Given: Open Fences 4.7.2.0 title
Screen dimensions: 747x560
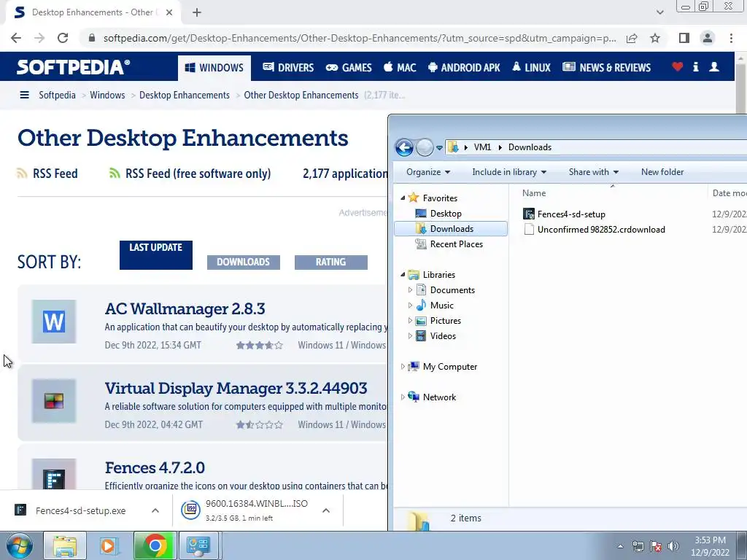Looking at the screenshot, I should tap(155, 467).
